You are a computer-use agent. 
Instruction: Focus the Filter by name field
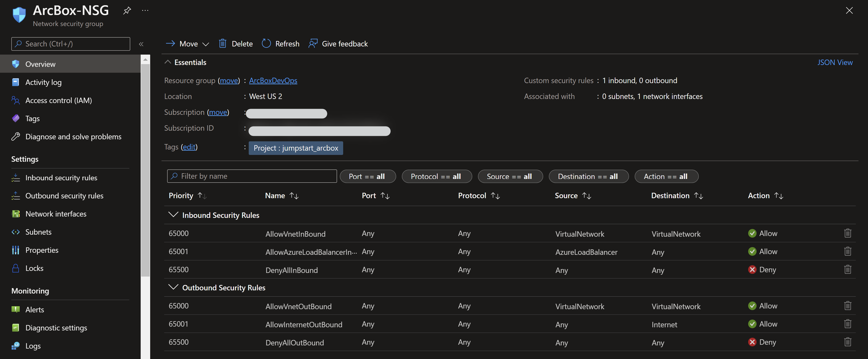[252, 176]
